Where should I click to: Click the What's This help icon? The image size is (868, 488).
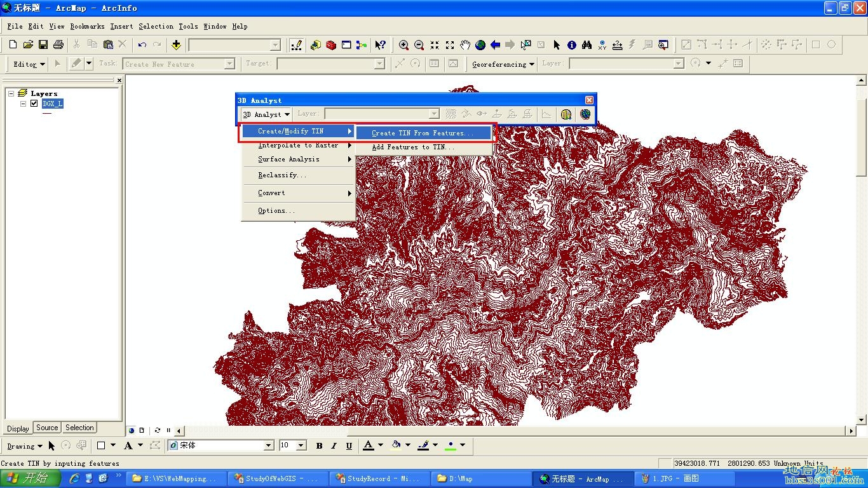coord(380,44)
